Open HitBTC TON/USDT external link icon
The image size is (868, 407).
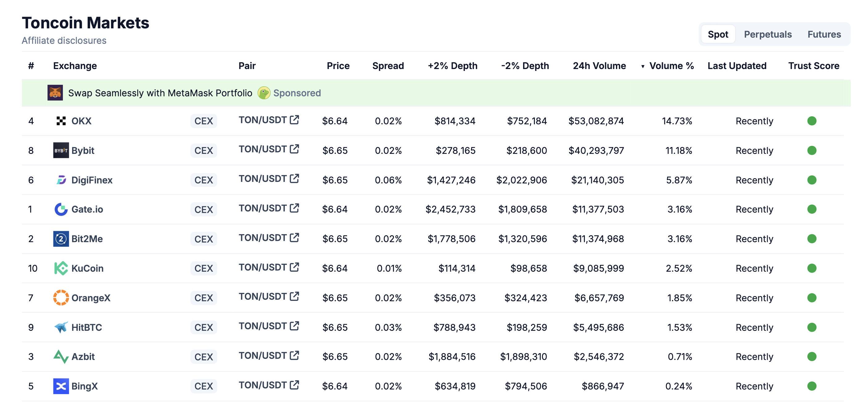coord(294,326)
